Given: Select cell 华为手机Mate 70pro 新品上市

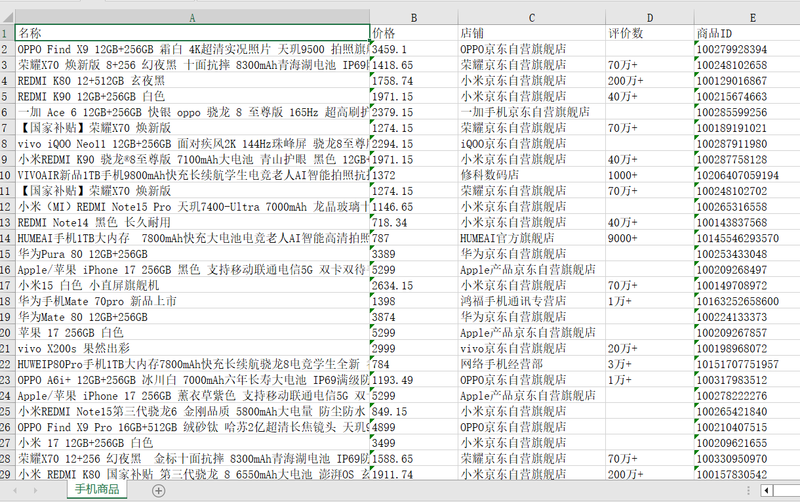Looking at the screenshot, I should [192, 301].
